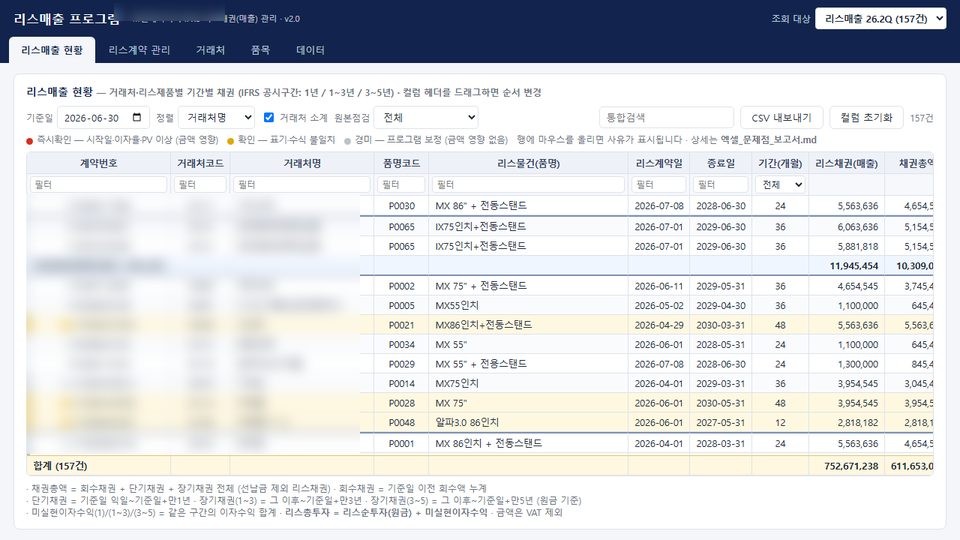This screenshot has height=540, width=960.
Task: Open the 기간(개월) 전체 filter dropdown
Action: tap(780, 184)
